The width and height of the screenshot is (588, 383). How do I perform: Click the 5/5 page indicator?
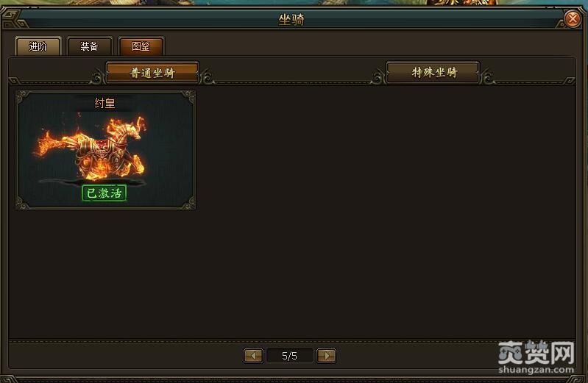(289, 356)
